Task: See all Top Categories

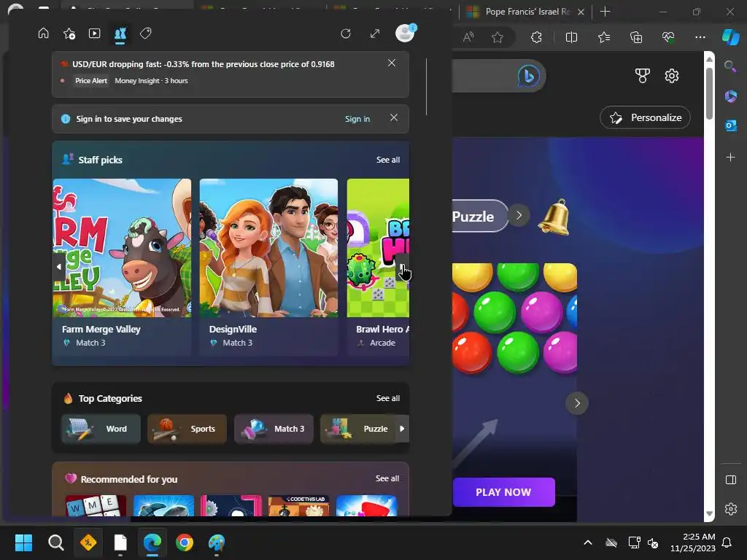Action: point(388,398)
